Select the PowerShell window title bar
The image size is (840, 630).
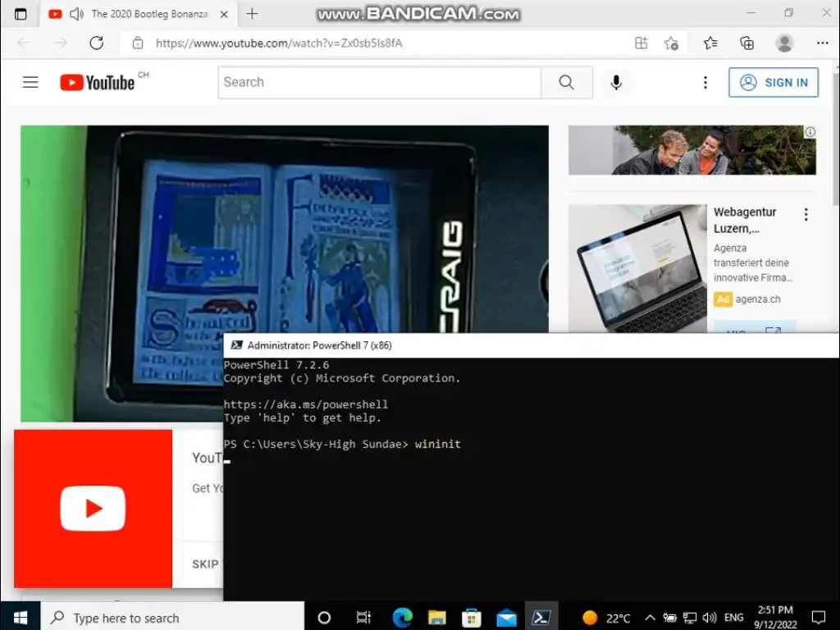click(531, 345)
